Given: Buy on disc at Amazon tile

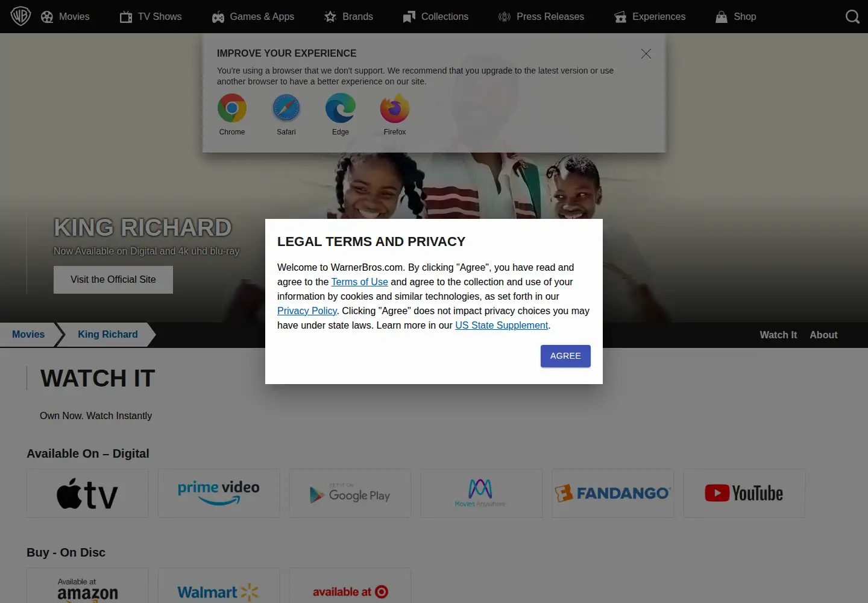Looking at the screenshot, I should click(x=87, y=586).
